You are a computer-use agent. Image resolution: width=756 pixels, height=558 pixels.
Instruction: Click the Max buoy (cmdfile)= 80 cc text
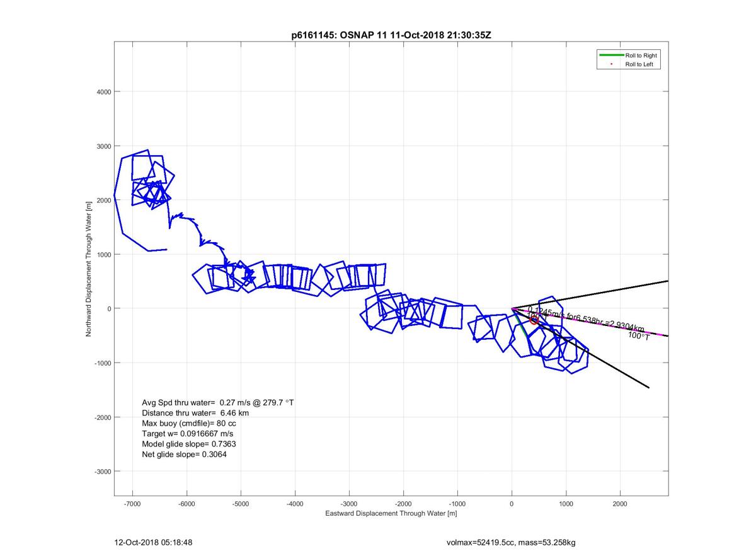click(189, 424)
